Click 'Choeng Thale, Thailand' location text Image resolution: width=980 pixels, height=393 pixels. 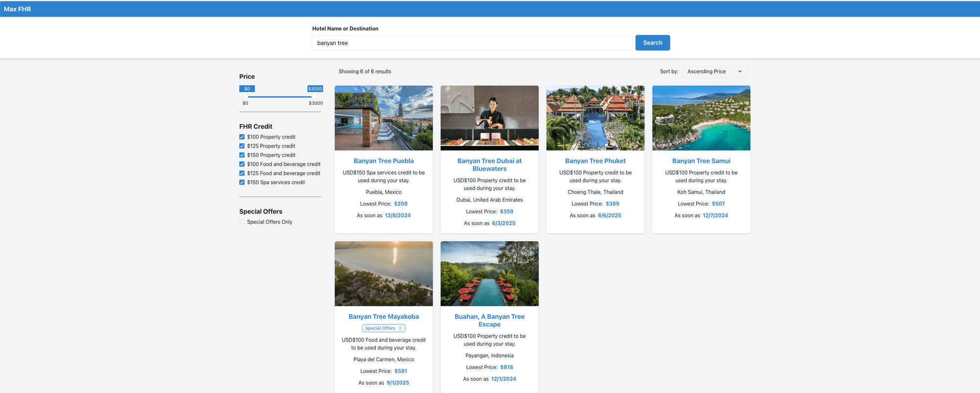click(595, 192)
